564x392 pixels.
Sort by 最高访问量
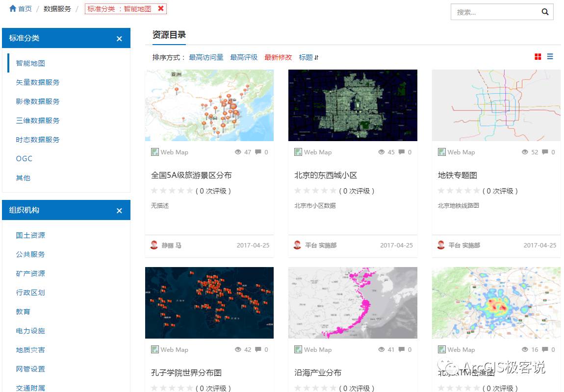click(x=206, y=57)
